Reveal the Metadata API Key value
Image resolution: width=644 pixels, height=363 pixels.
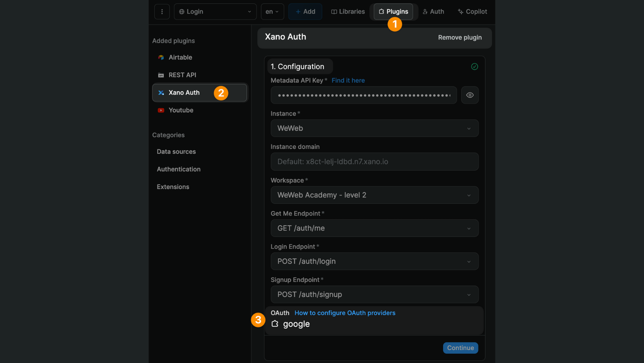click(470, 95)
